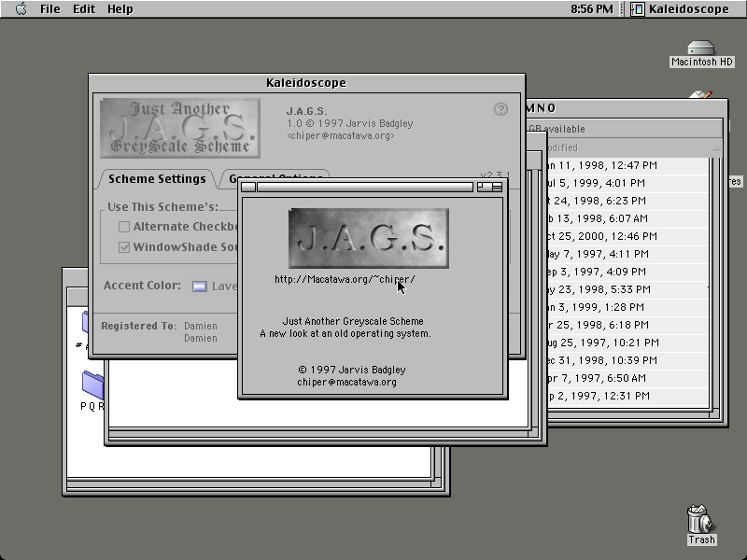Click '© 1997 Jarvis Badgley' in the about window
Screen dimensions: 747x560
click(x=352, y=370)
